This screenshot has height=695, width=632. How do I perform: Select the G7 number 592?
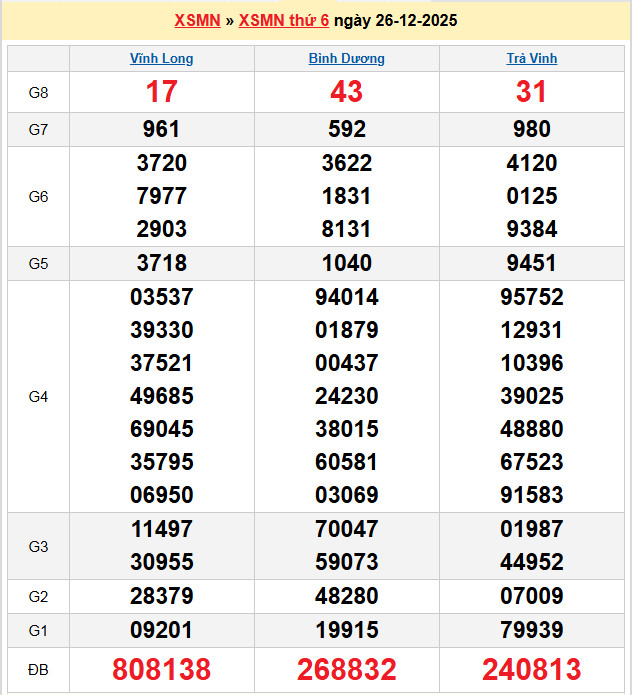[347, 130]
